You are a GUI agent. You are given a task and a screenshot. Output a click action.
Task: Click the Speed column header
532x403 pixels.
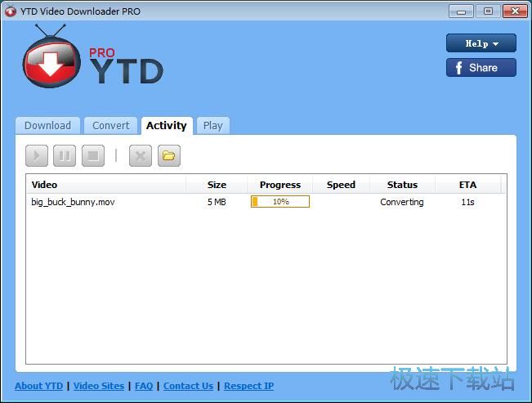[x=341, y=185]
